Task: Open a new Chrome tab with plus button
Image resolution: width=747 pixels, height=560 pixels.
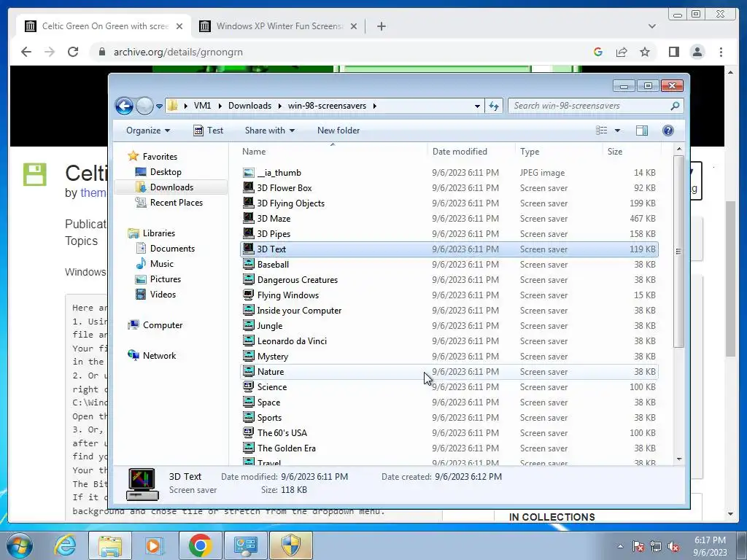Action: coord(381,26)
